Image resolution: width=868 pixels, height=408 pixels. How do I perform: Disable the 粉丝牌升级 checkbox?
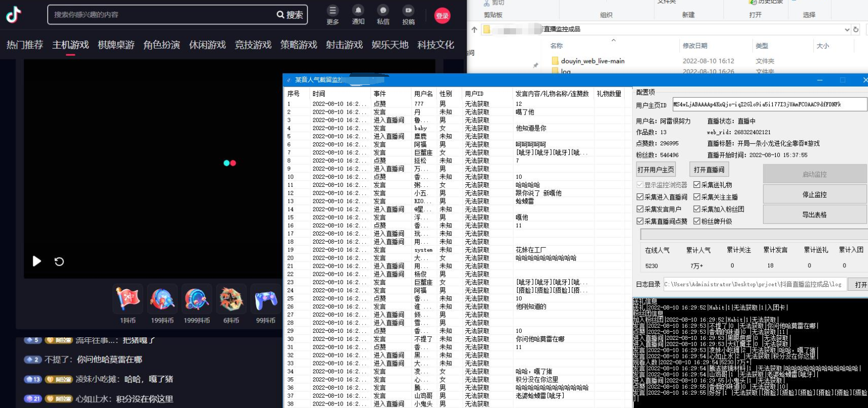[x=697, y=221]
